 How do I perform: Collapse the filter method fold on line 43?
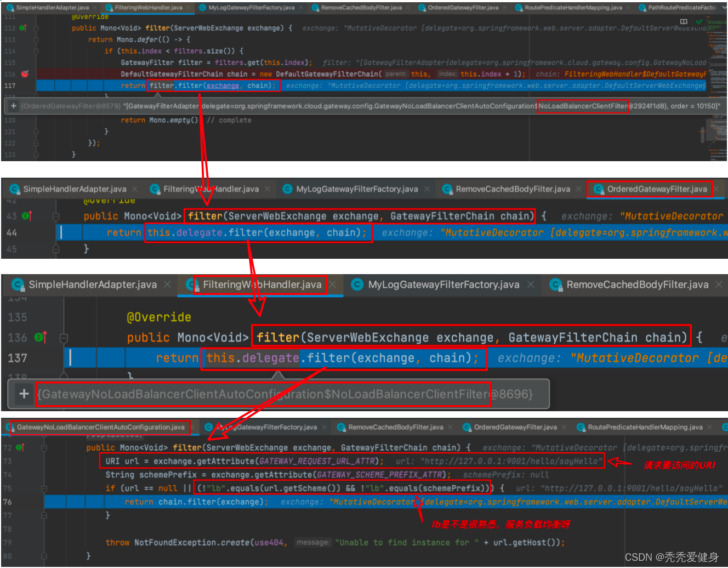[56, 216]
